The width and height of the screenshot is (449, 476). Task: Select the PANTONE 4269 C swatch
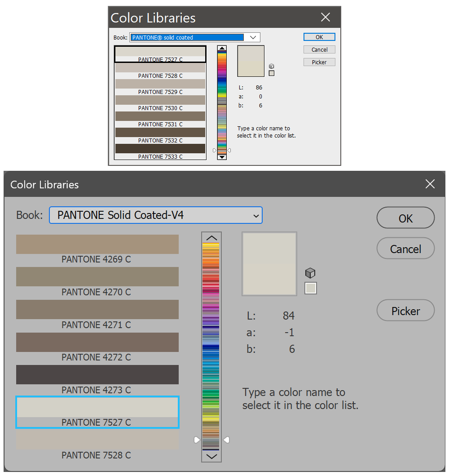97,249
